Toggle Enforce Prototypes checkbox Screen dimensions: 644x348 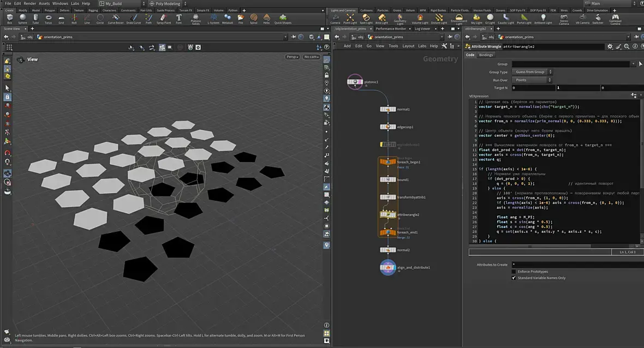pos(514,272)
